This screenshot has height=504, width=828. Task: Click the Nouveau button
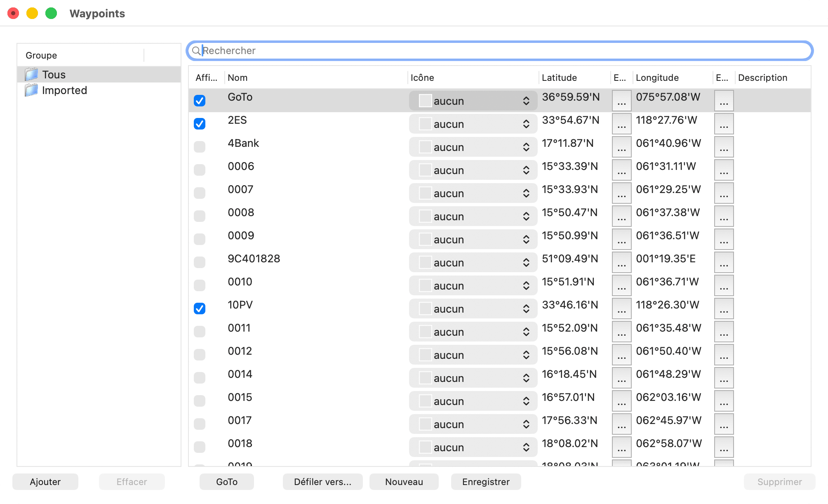(x=404, y=482)
